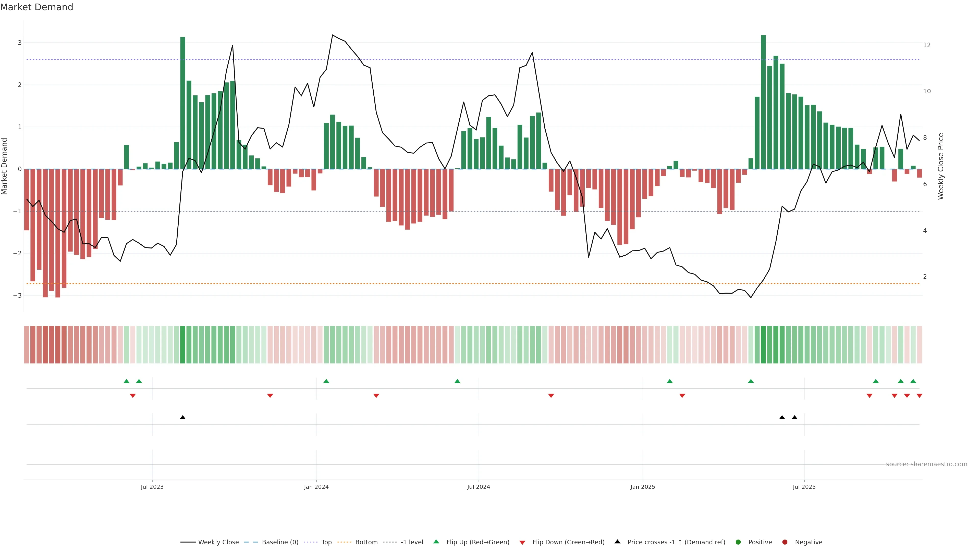The height and width of the screenshot is (551, 980).
Task: Hide the Top dotted line via legend
Action: point(326,542)
